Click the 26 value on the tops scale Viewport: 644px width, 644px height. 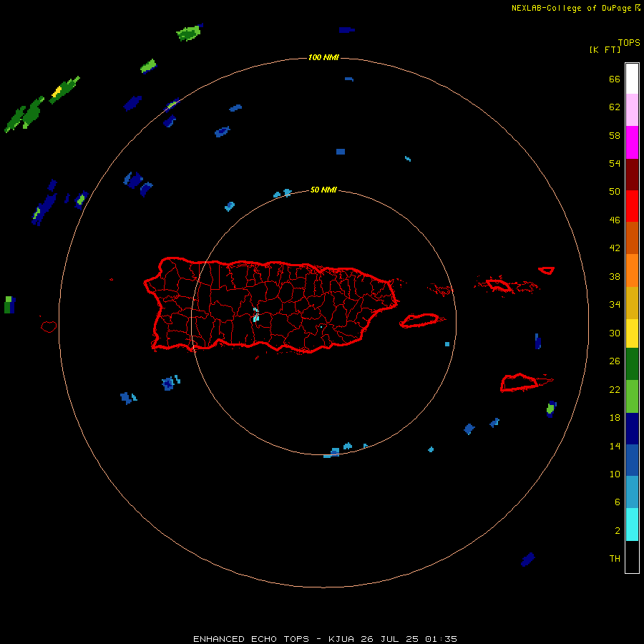(x=615, y=361)
